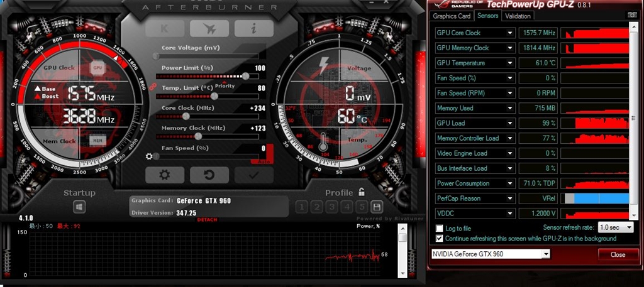Click the Kombustor K button in Afterburner
Image resolution: width=644 pixels, height=287 pixels.
pos(165,28)
